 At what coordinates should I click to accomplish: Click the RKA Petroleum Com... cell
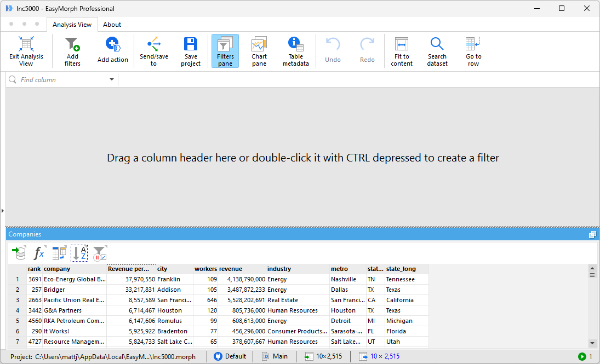point(75,320)
